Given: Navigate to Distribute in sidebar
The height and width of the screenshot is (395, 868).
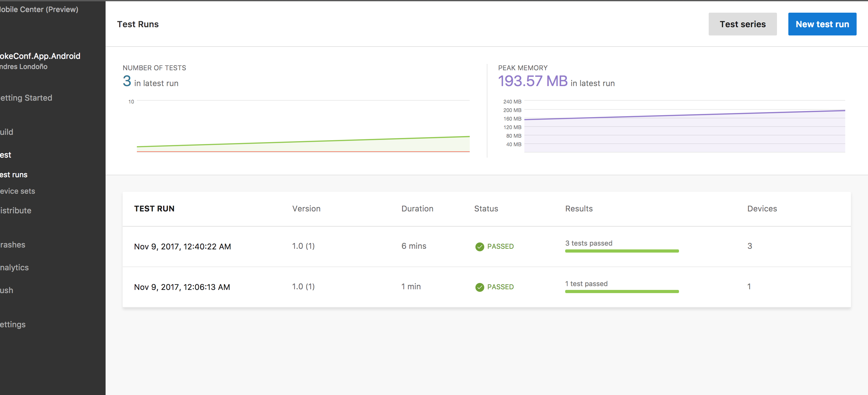Looking at the screenshot, I should (16, 210).
